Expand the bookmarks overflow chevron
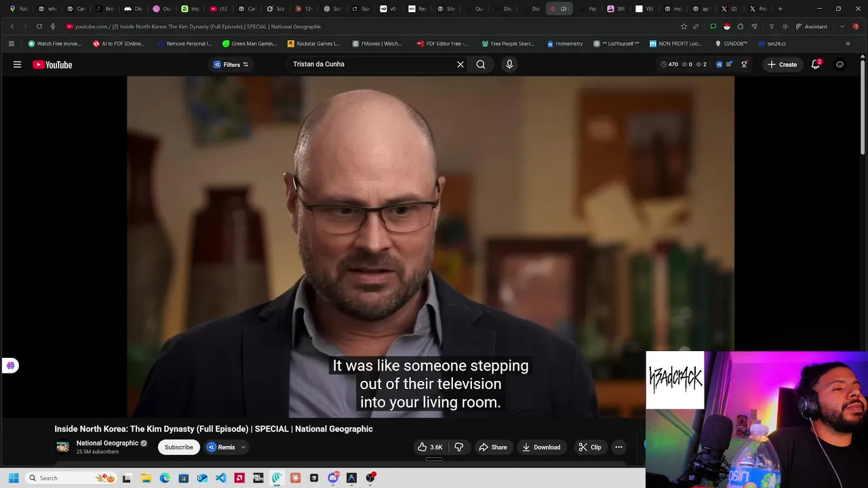This screenshot has height=488, width=868. (x=848, y=43)
